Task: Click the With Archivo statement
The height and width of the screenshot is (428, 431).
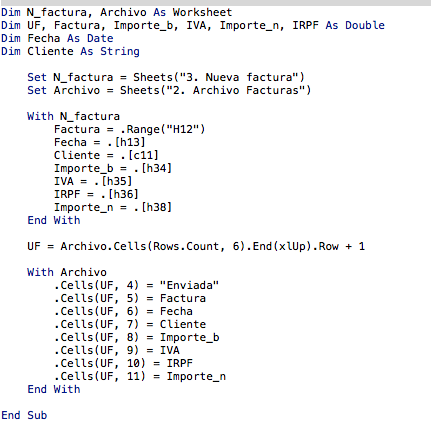Action: point(67,272)
